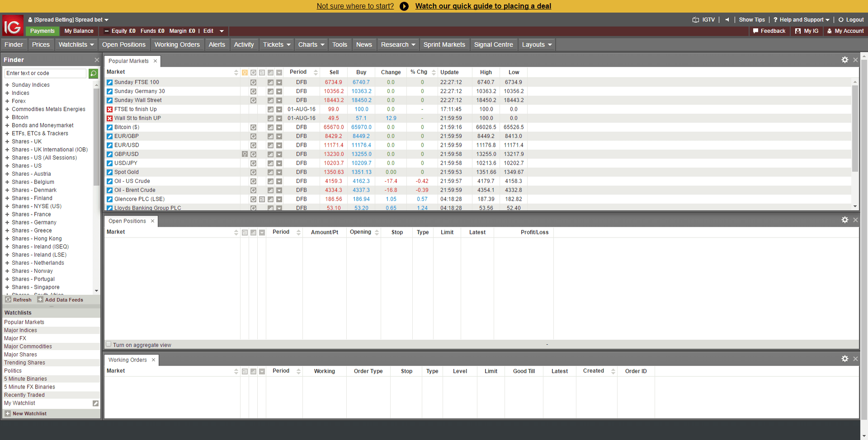This screenshot has width=868, height=440.
Task: Expand the Shares - UK tree node
Action: click(x=7, y=142)
